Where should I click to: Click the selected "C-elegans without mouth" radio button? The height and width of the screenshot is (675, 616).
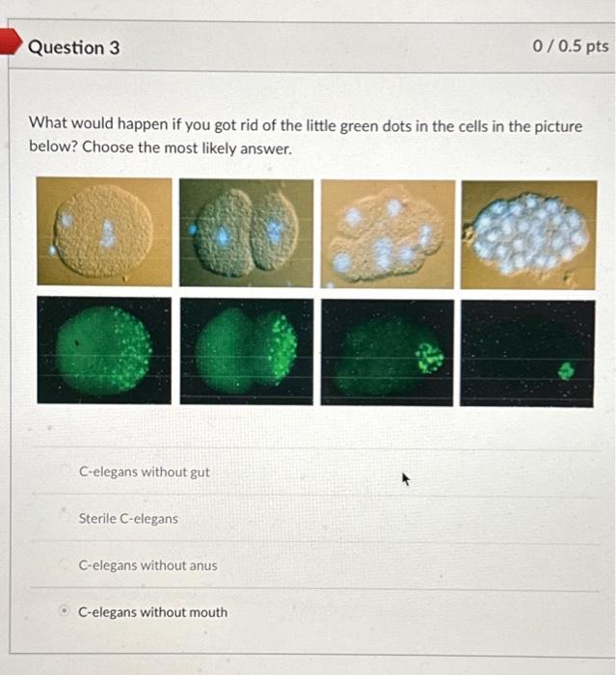click(65, 610)
